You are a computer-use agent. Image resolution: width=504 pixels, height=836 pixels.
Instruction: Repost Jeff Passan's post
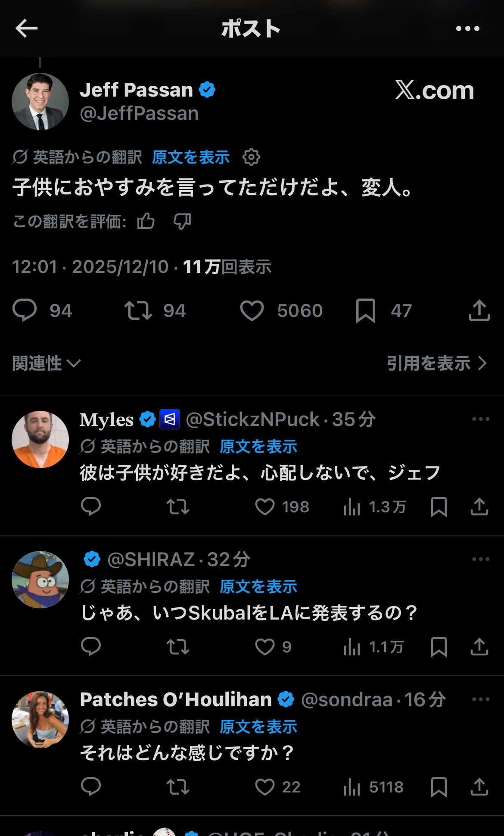click(138, 310)
